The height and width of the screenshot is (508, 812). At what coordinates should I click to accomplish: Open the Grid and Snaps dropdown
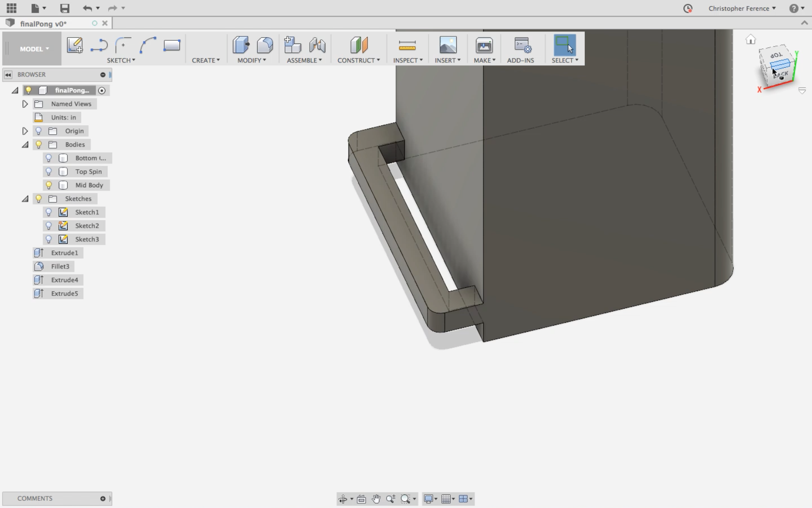(x=448, y=499)
